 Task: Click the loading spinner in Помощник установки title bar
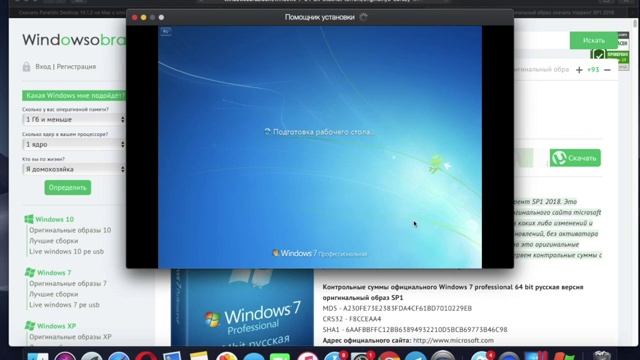pyautogui.click(x=363, y=17)
